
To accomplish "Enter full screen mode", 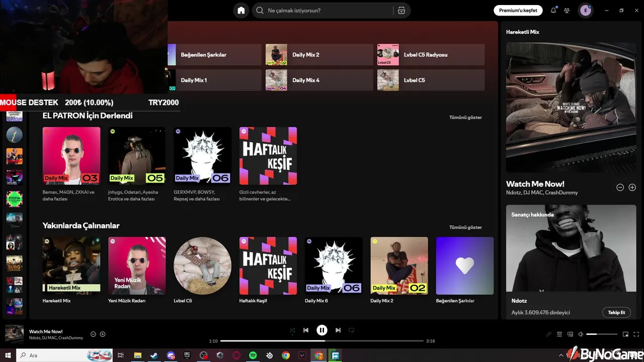I will (636, 334).
